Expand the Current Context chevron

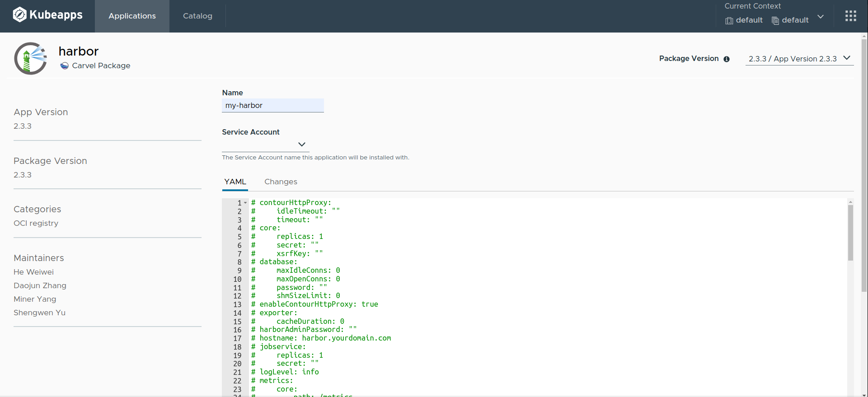pos(821,17)
